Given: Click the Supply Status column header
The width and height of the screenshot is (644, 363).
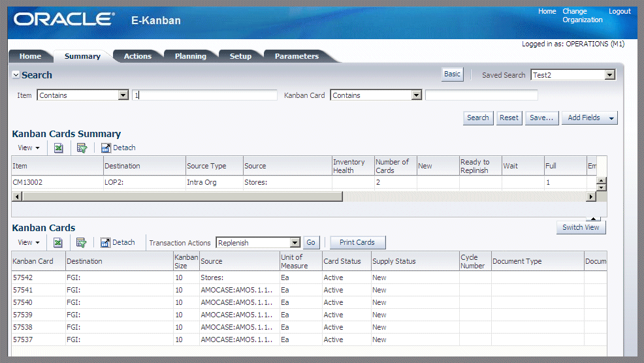Looking at the screenshot, I should coord(415,261).
